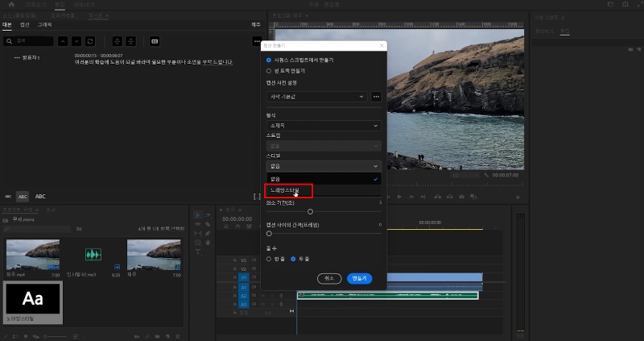Click the 취소 cancel button
This screenshot has height=341, width=644.
click(328, 278)
